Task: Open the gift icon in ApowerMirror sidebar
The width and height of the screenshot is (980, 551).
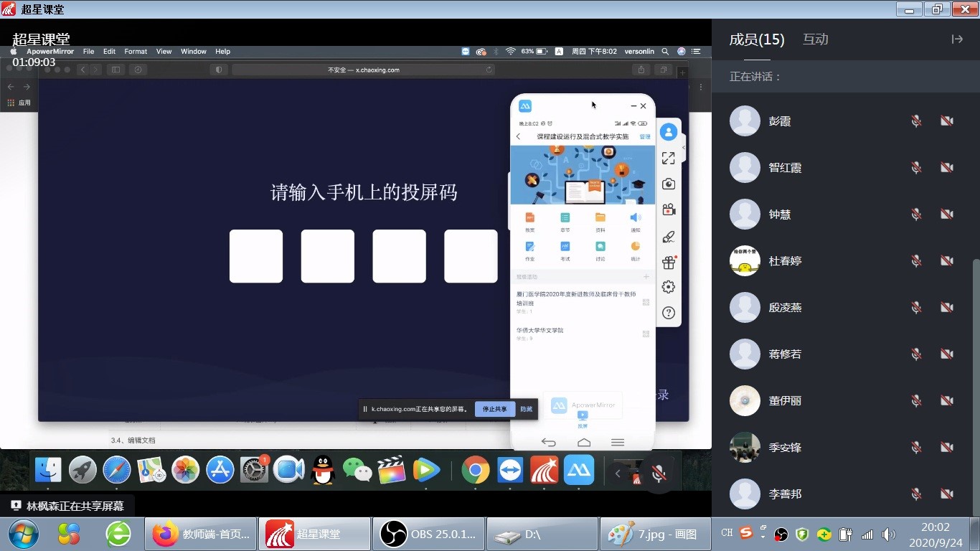Action: pyautogui.click(x=669, y=262)
